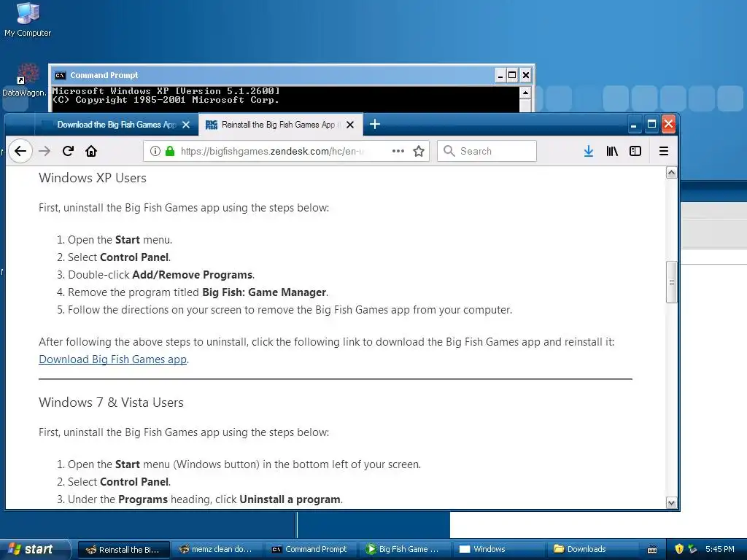Click the network connection tray icon
Viewport: 747px width, 560px height.
[693, 549]
